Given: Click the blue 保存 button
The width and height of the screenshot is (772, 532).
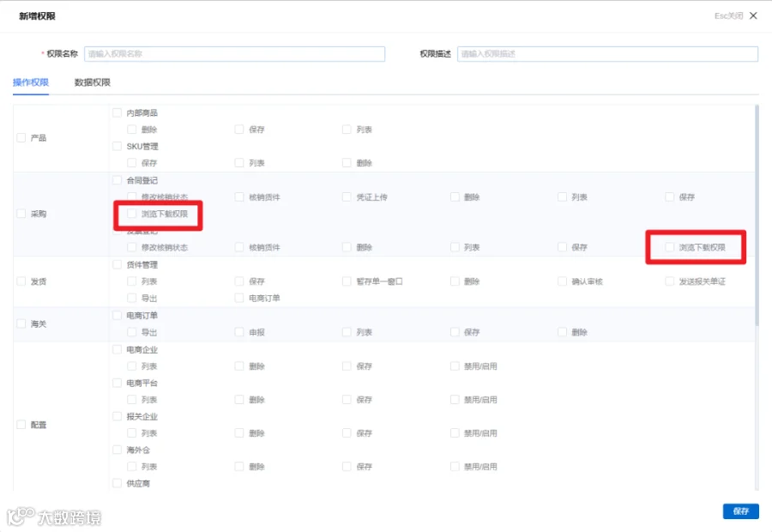Looking at the screenshot, I should pyautogui.click(x=740, y=511).
